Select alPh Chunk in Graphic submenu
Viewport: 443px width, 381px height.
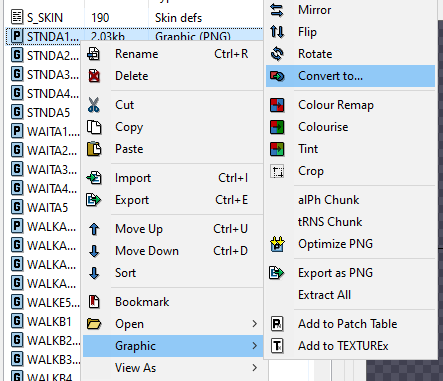(x=350, y=200)
